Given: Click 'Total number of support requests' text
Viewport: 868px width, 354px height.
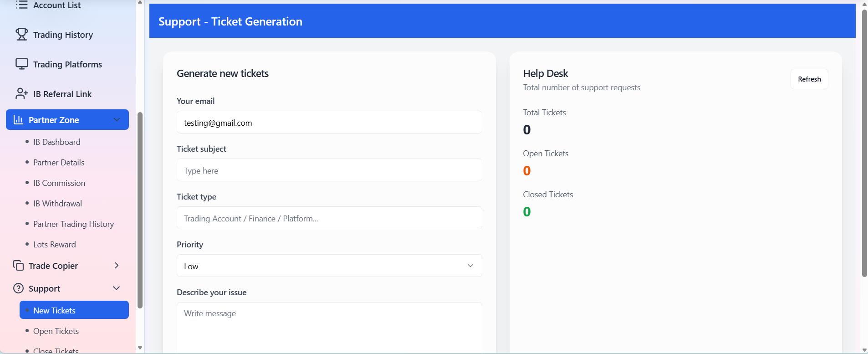Looking at the screenshot, I should point(582,87).
